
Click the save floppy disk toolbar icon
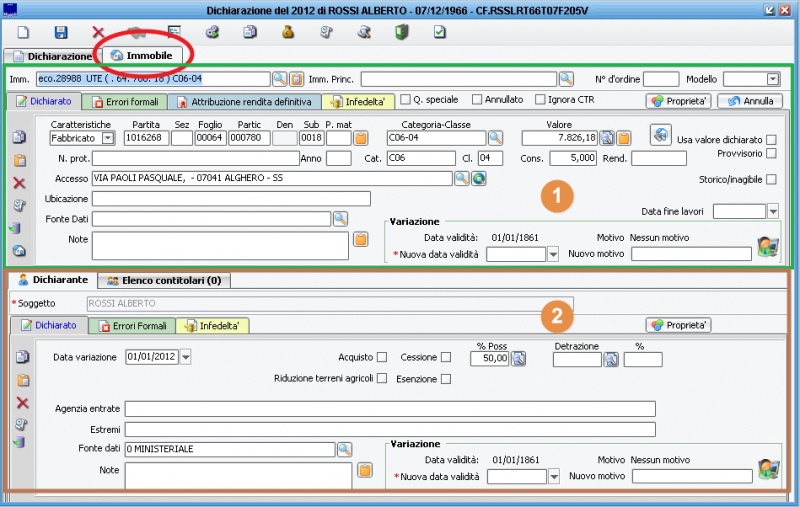point(61,33)
